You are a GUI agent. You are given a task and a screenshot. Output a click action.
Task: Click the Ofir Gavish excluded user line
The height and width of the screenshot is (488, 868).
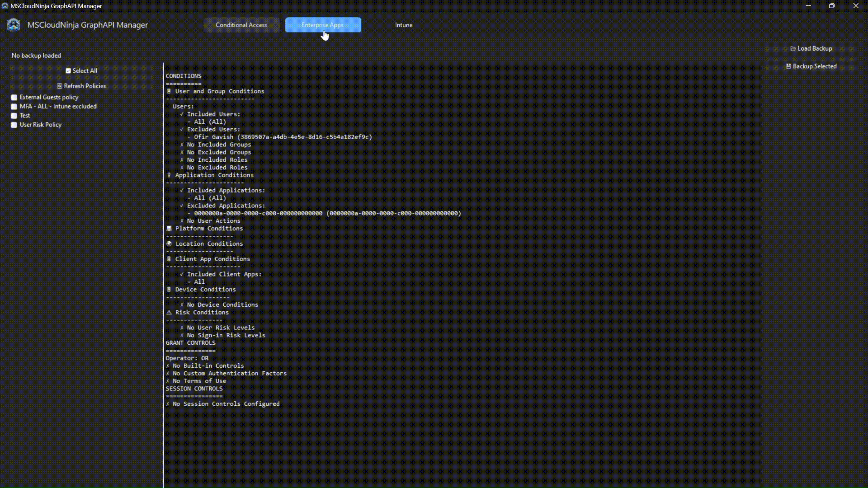click(x=280, y=137)
